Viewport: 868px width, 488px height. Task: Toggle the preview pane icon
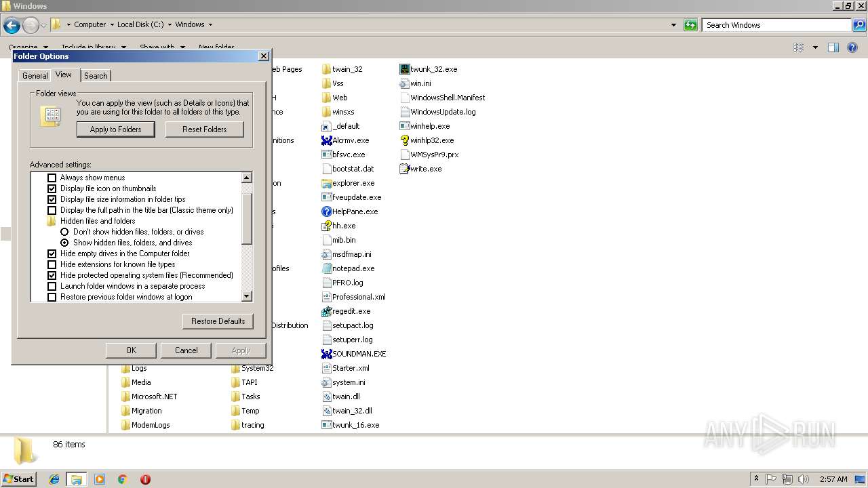(833, 47)
